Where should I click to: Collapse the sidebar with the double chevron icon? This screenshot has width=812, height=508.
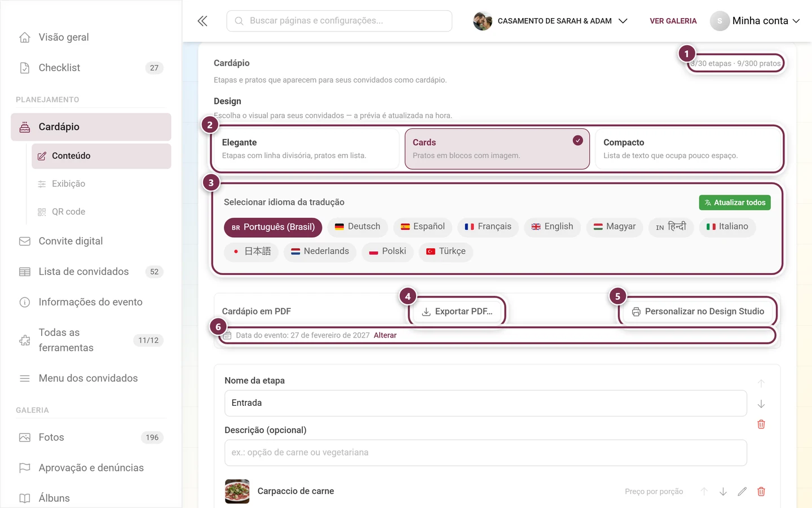[202, 21]
